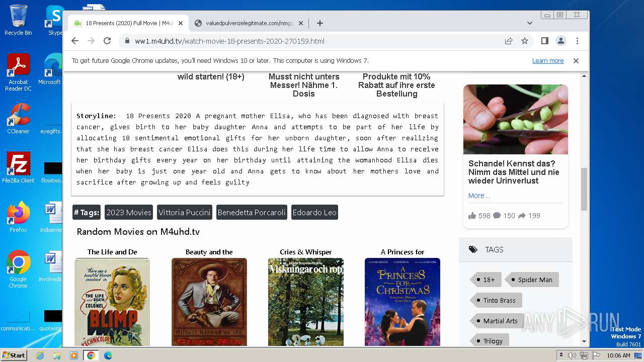Open A Princess for Christmas poster
The width and height of the screenshot is (644, 362).
pyautogui.click(x=403, y=302)
